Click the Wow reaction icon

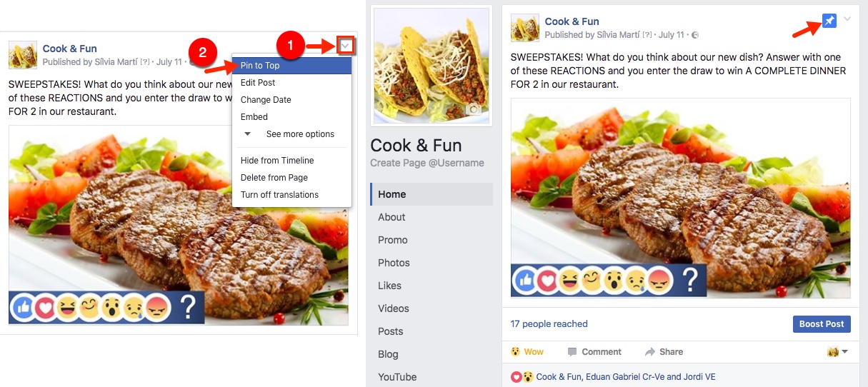516,352
